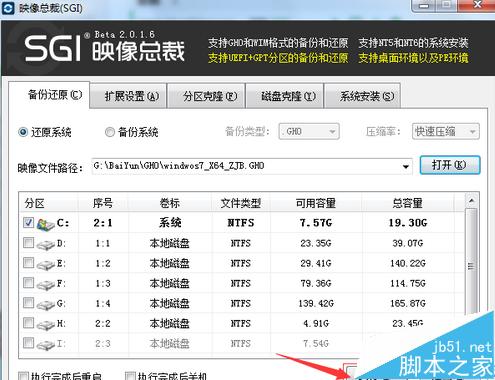Click the 可用容量 column header
The image size is (495, 380).
click(316, 203)
